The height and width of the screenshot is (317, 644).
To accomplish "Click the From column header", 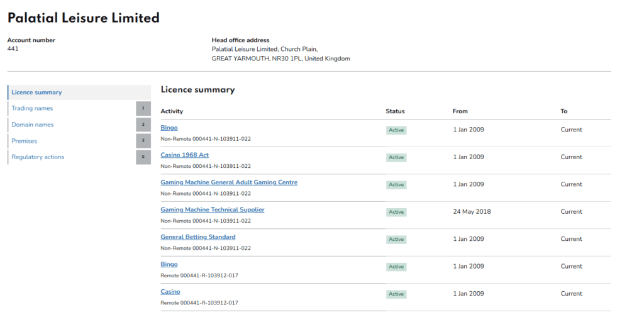I will [460, 111].
